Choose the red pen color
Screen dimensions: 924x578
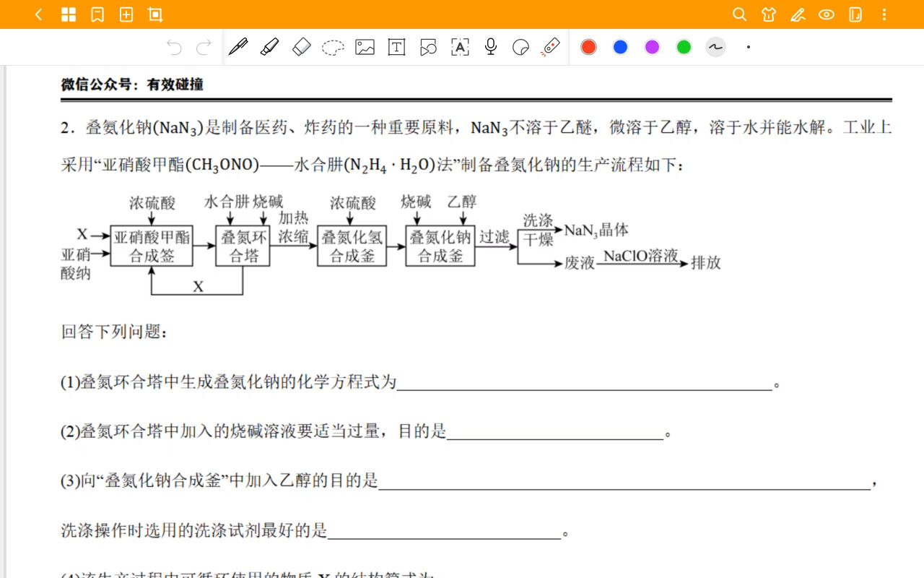[x=588, y=47]
